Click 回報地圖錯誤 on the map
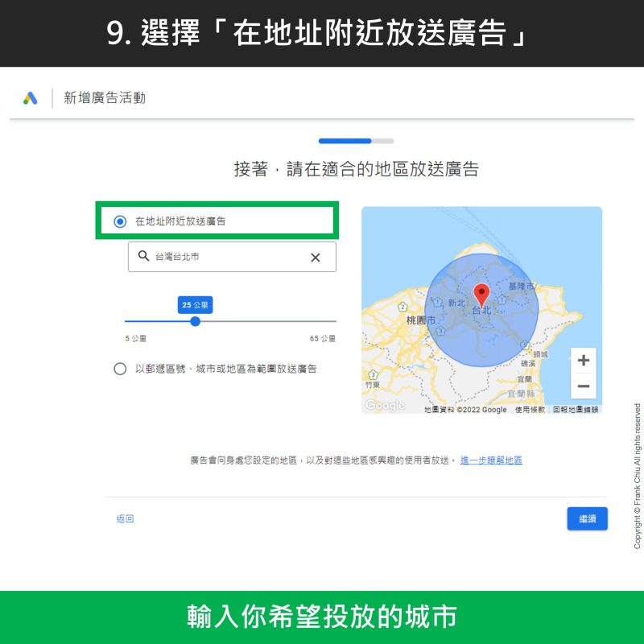Image resolution: width=644 pixels, height=644 pixels. pos(576,410)
